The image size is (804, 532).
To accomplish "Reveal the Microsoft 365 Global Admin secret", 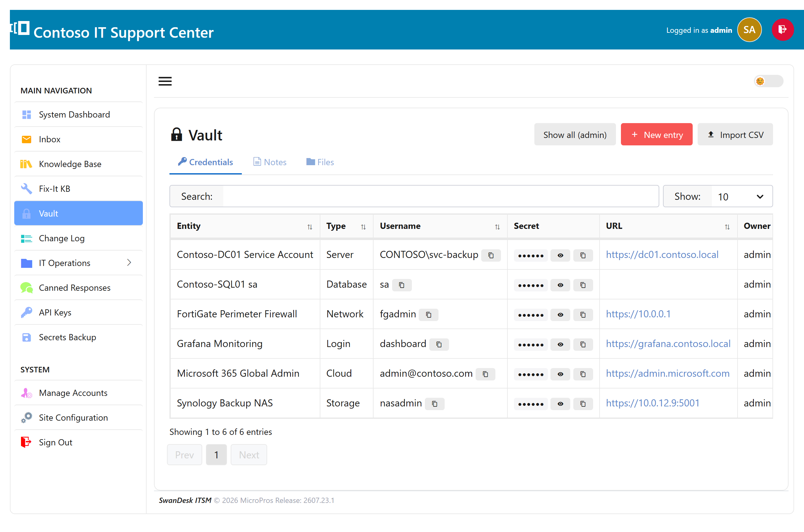I will click(x=560, y=374).
